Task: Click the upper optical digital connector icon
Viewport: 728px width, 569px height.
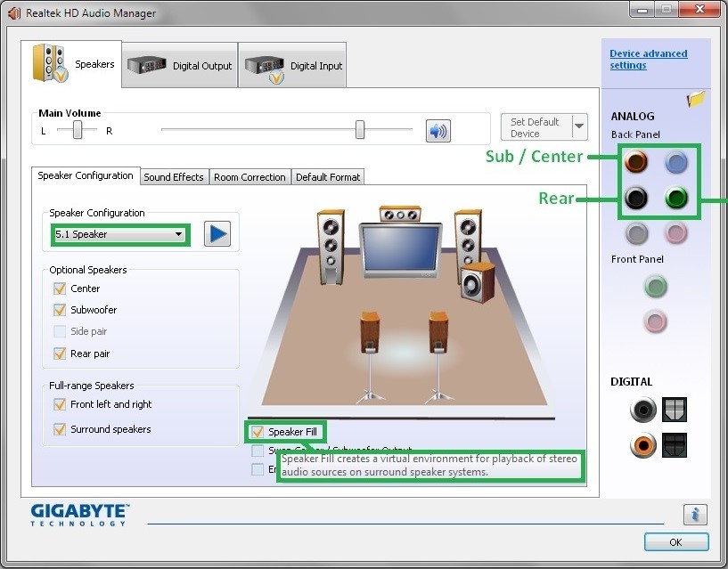Action: (675, 410)
